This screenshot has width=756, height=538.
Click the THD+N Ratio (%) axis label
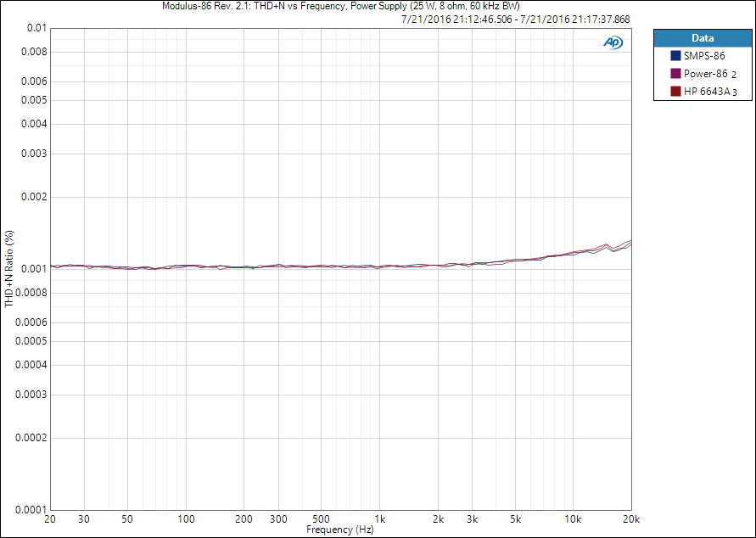(x=9, y=269)
